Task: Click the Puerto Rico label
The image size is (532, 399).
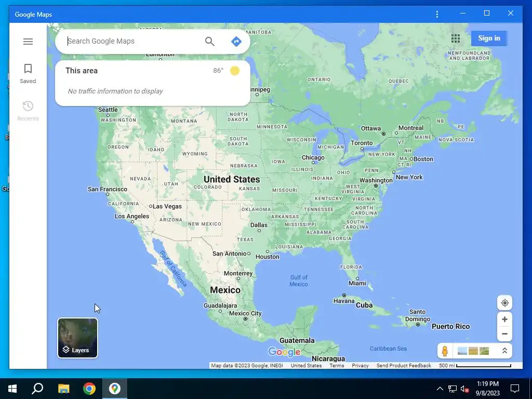Action: pyautogui.click(x=450, y=326)
